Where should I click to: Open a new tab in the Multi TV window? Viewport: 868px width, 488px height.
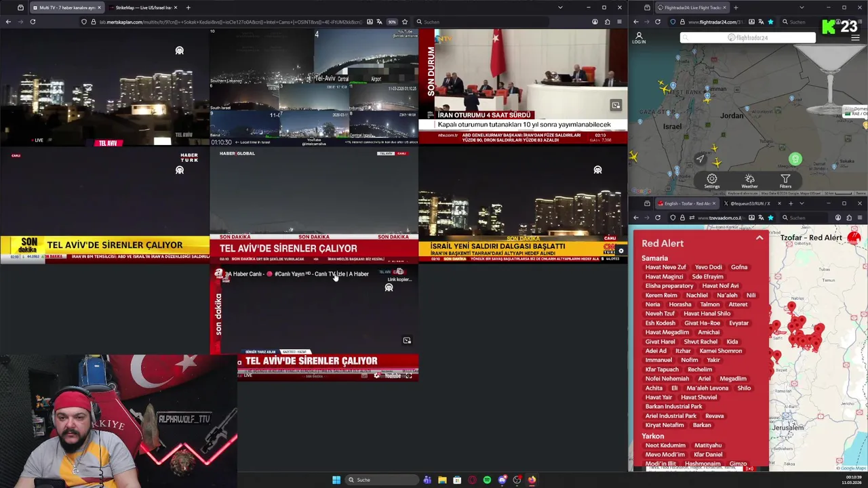(188, 7)
